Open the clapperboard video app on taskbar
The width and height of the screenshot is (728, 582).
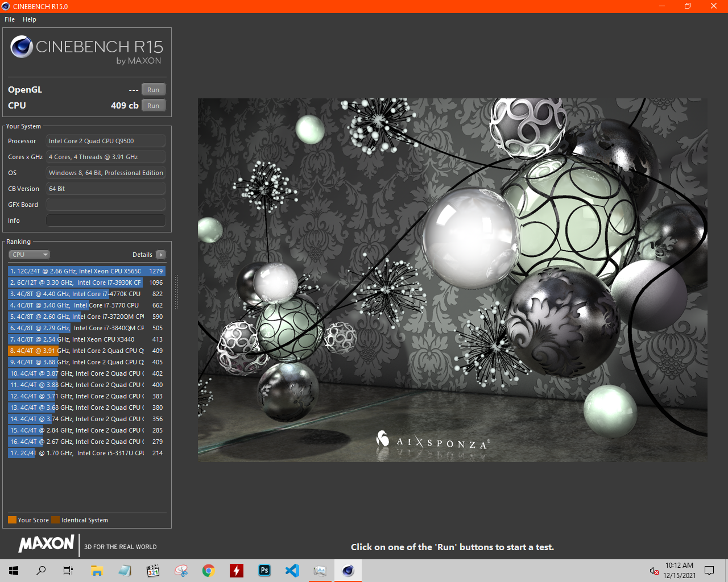pyautogui.click(x=152, y=571)
